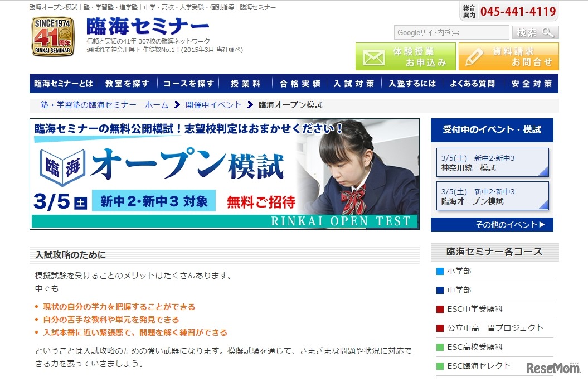
Task: Focus the Googleサイト内検索 input field
Action: pyautogui.click(x=451, y=33)
